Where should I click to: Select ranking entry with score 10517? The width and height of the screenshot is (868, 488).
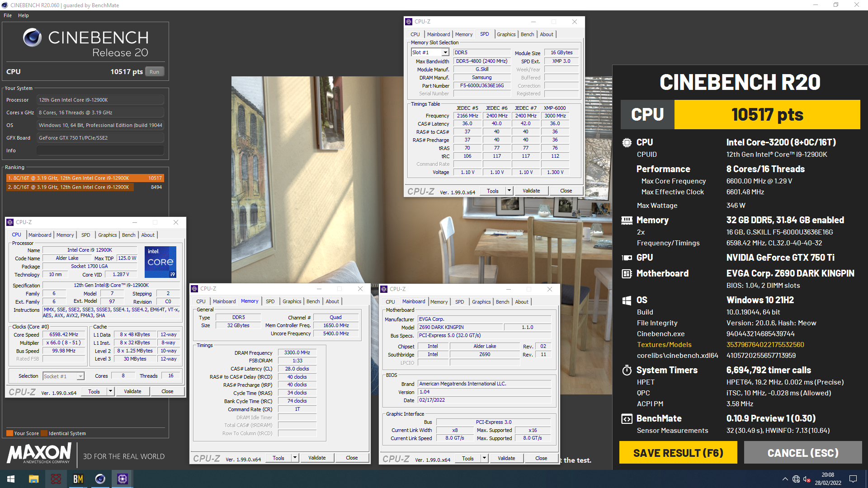(x=85, y=178)
